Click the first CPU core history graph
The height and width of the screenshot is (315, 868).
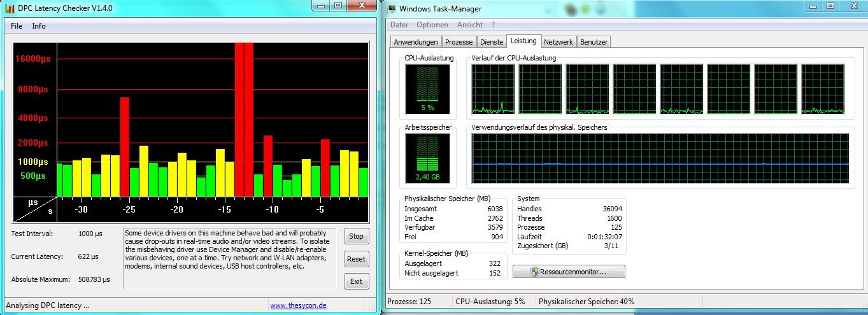pyautogui.click(x=493, y=89)
